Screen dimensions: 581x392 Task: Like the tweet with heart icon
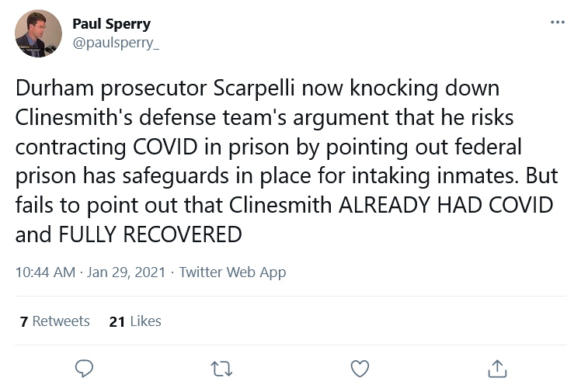click(x=360, y=368)
